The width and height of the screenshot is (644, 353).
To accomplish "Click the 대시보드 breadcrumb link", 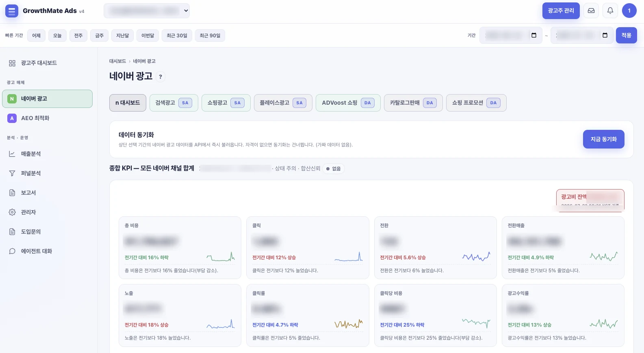I will pos(117,61).
